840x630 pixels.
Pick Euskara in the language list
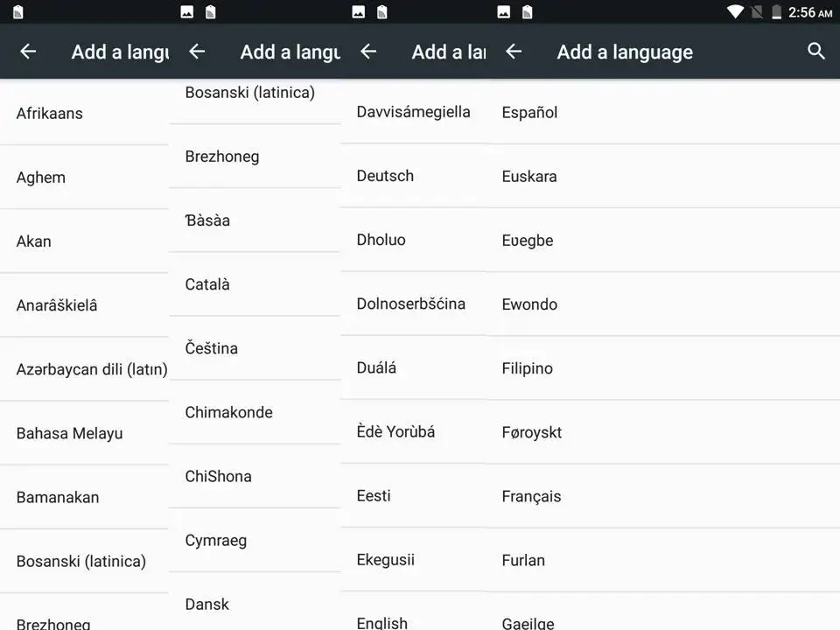(x=529, y=176)
